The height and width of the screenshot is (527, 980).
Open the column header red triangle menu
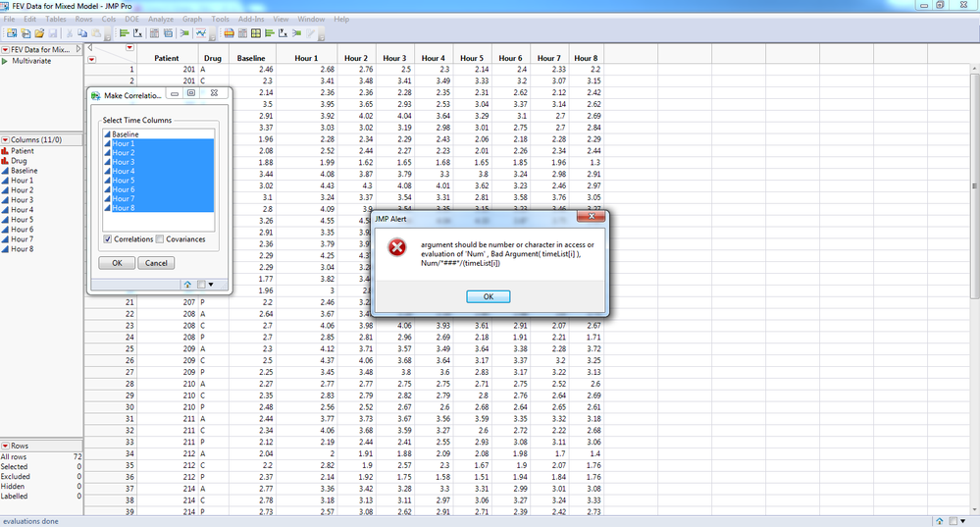[x=130, y=47]
